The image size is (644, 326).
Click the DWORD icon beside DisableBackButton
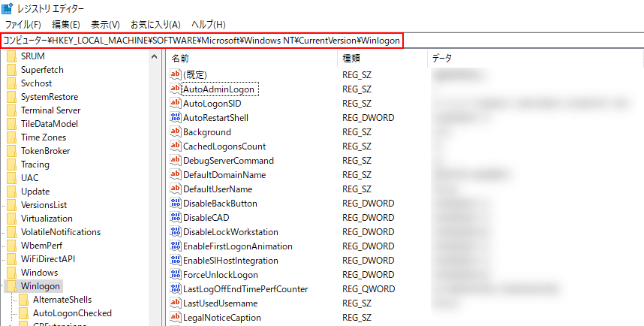[176, 203]
